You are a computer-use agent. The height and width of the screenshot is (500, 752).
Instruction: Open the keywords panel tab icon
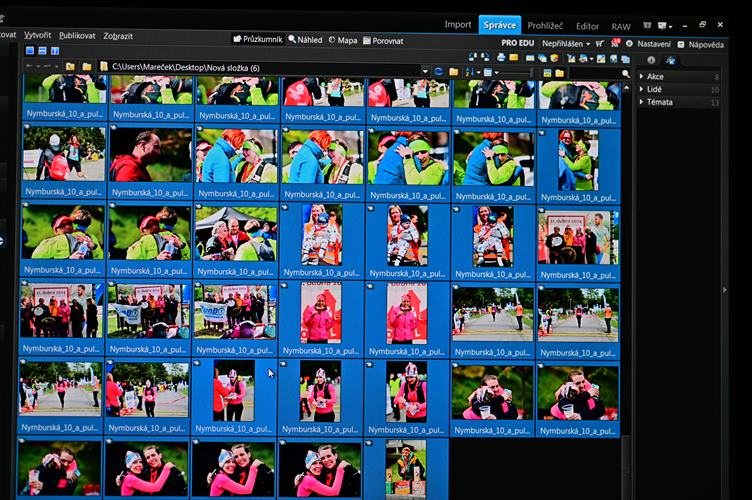(670, 60)
